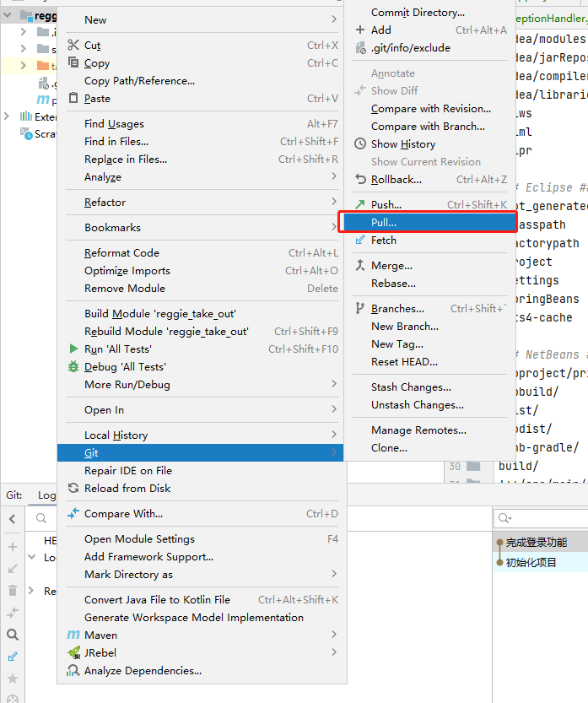Click the Branches icon in Git submenu

tap(359, 308)
